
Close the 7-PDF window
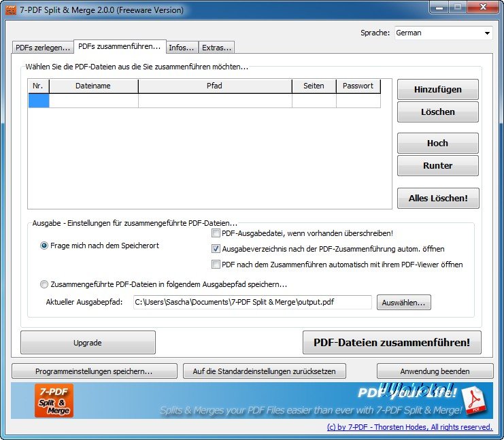click(483, 7)
